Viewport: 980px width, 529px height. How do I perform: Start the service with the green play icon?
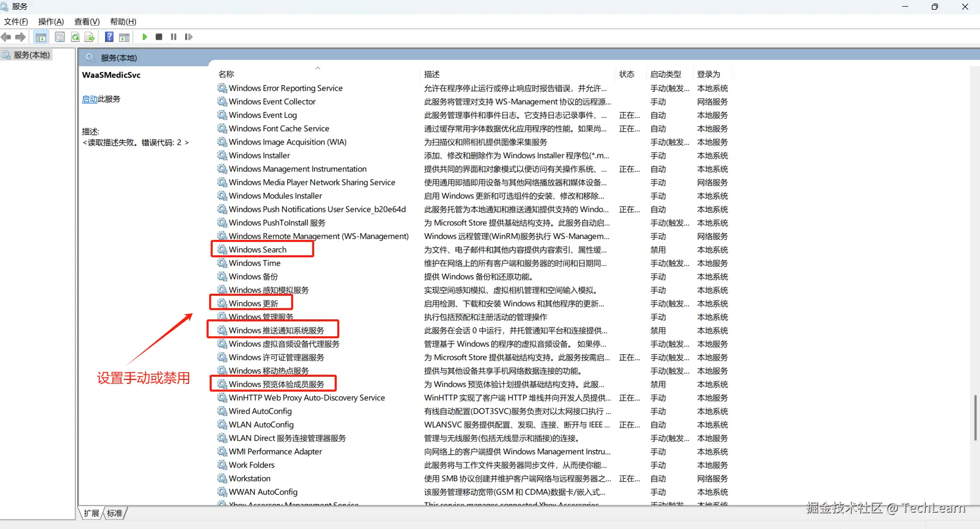pos(145,37)
